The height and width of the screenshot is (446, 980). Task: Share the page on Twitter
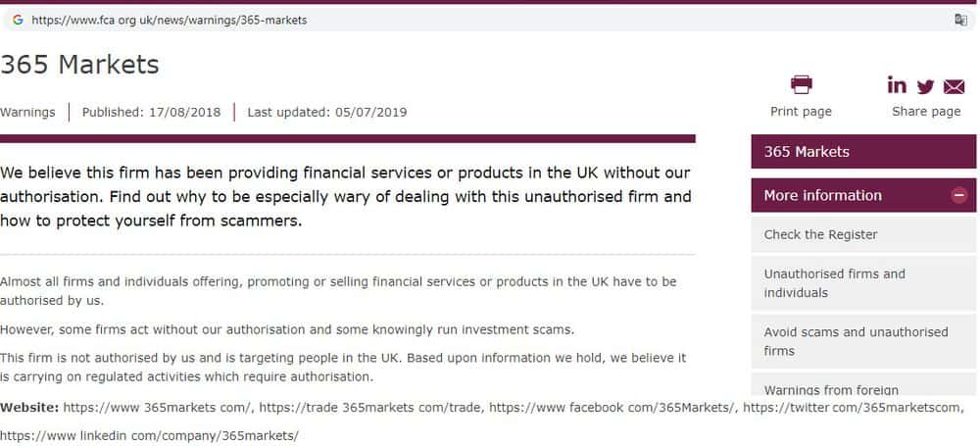click(925, 86)
